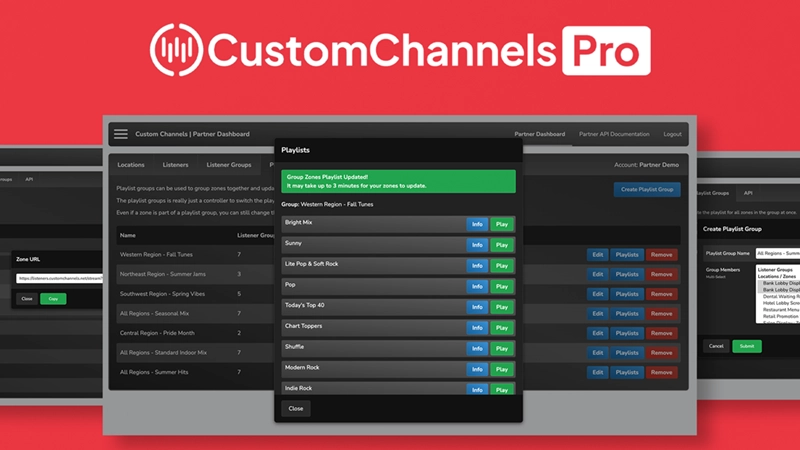Play the Indie Rock playlist
Image resolution: width=800 pixels, height=450 pixels.
[x=502, y=389]
